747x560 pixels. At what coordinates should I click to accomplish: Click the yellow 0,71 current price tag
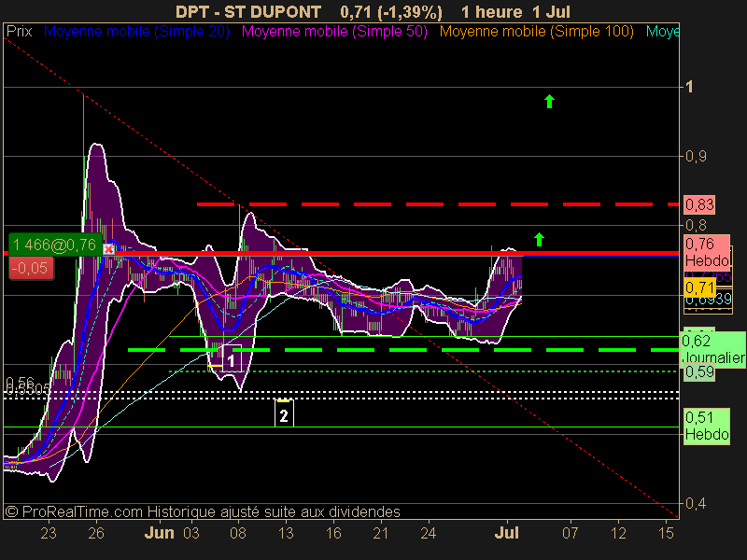(699, 287)
